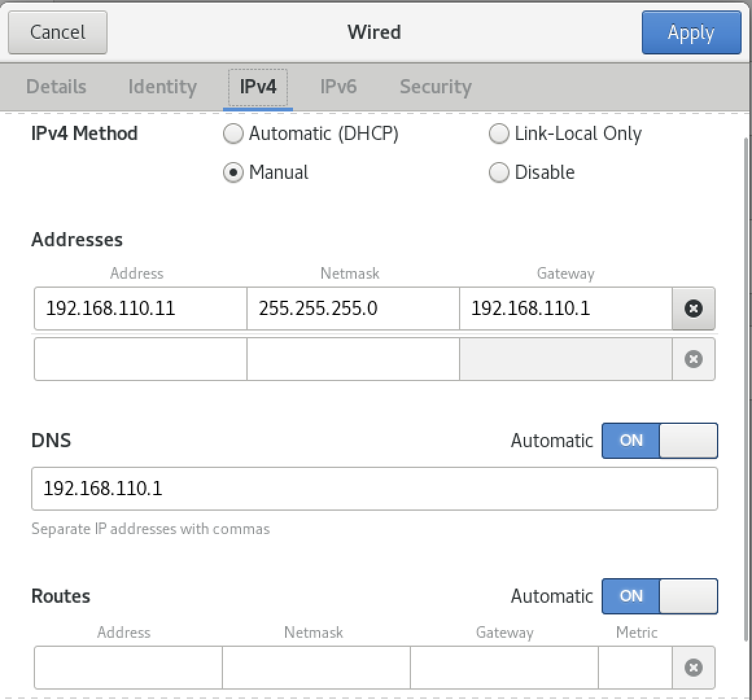Viewport: 752px width, 700px height.
Task: Click the vertical scrollbar of the dialog
Action: 746,388
